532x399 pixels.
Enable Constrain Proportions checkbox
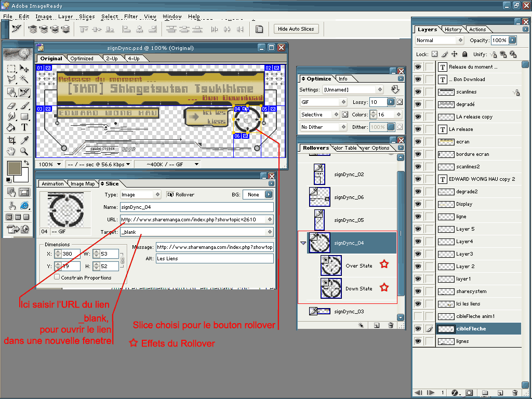pyautogui.click(x=57, y=277)
